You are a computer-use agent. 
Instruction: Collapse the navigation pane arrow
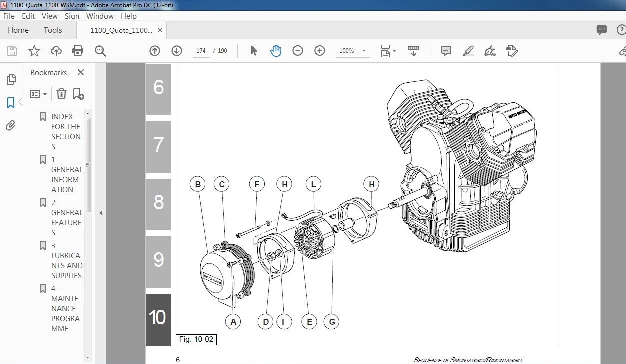pos(101,213)
